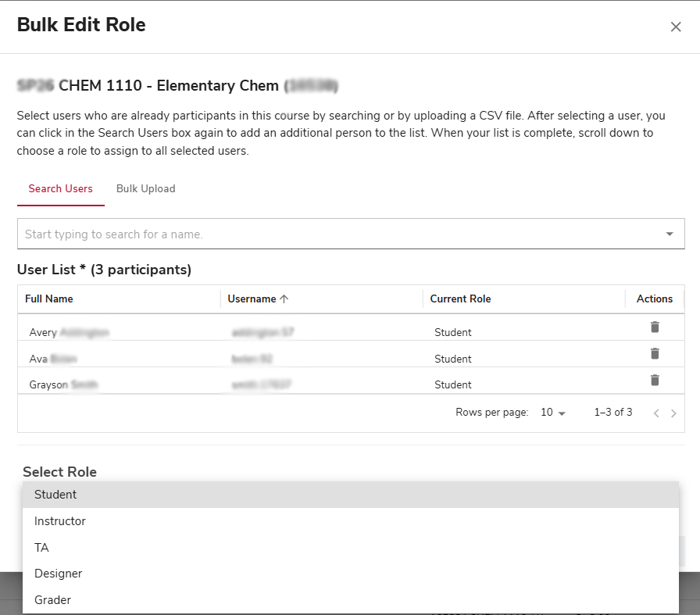Delete Avery from the user list
The width and height of the screenshot is (700, 615).
pos(655,327)
